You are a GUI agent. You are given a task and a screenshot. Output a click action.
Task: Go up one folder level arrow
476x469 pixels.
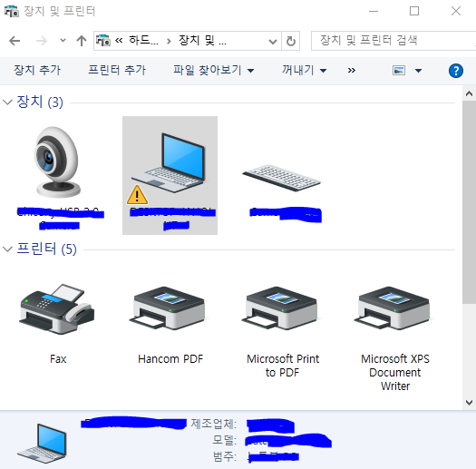[x=82, y=41]
